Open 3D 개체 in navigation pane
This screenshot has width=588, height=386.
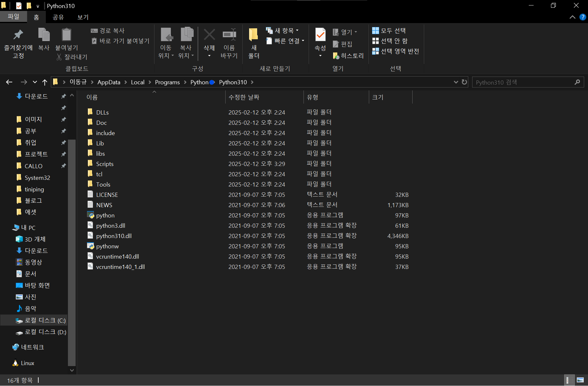coord(31,239)
